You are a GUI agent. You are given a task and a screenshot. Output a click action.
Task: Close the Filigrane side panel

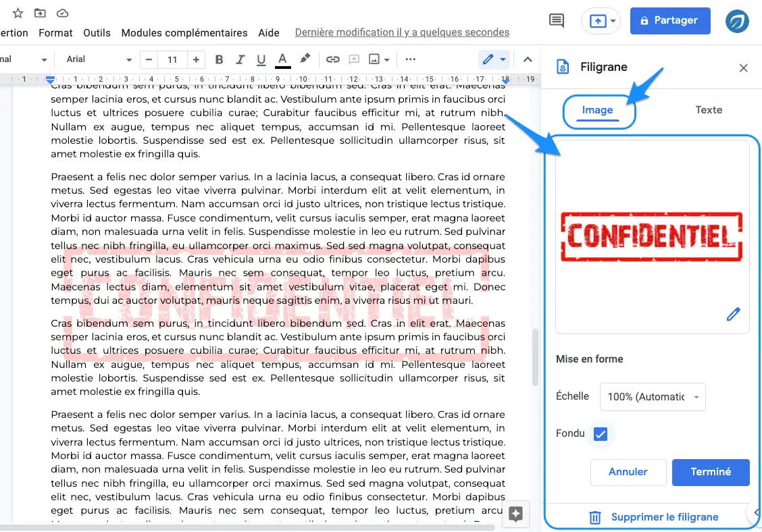(744, 68)
